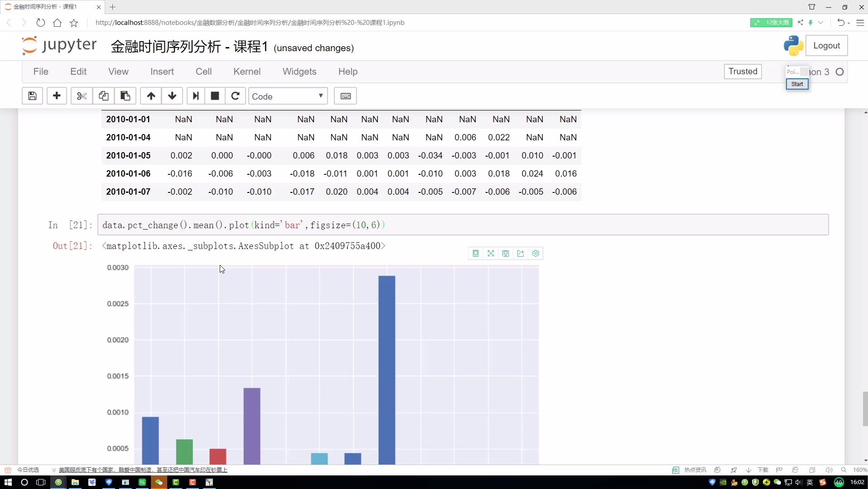Move the selected cell down
868x489 pixels.
(x=172, y=96)
